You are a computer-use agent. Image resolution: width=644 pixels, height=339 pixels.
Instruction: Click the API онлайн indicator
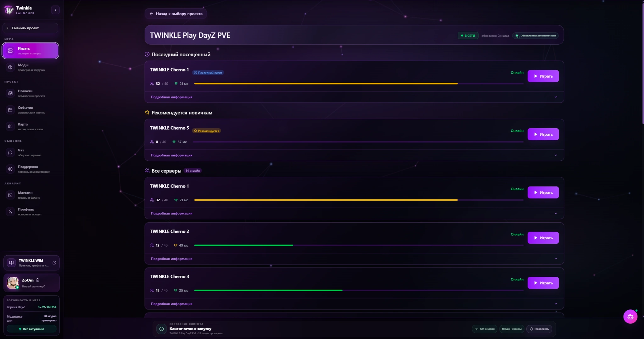(x=485, y=329)
